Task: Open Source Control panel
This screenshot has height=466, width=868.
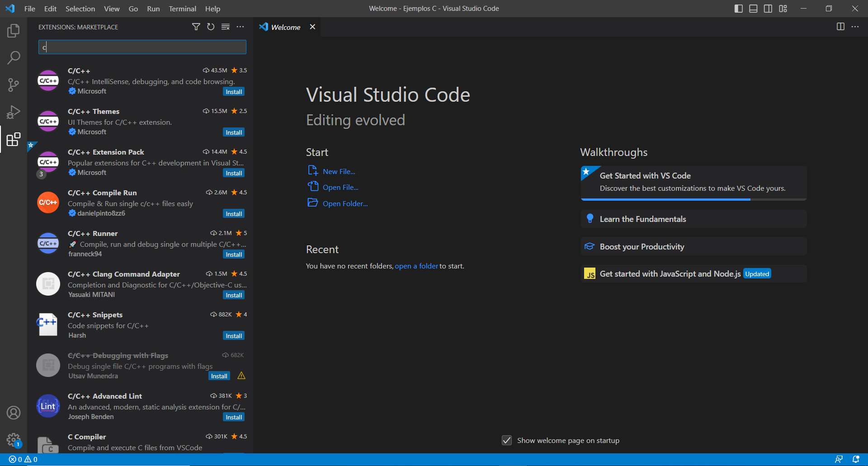Action: coord(13,85)
